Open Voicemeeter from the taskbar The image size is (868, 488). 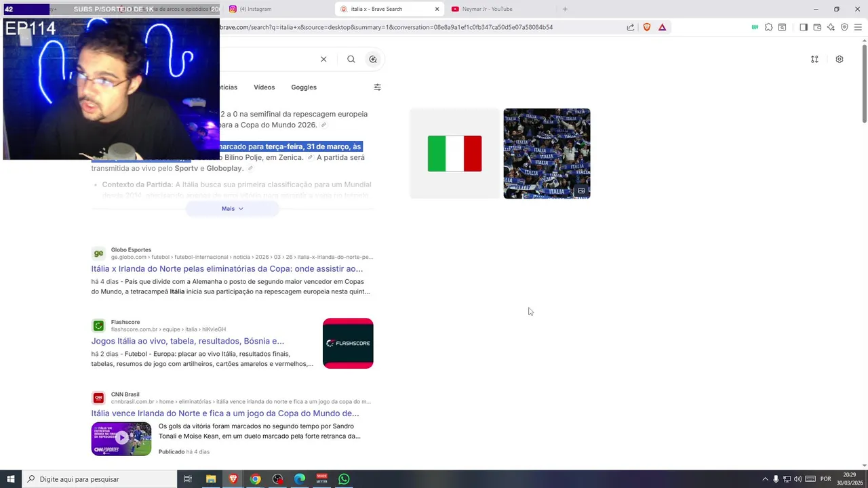click(322, 479)
